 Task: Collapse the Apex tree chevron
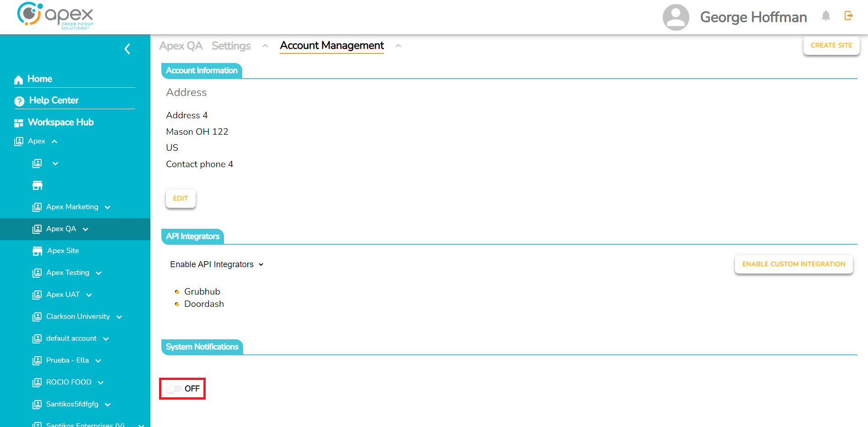[54, 142]
